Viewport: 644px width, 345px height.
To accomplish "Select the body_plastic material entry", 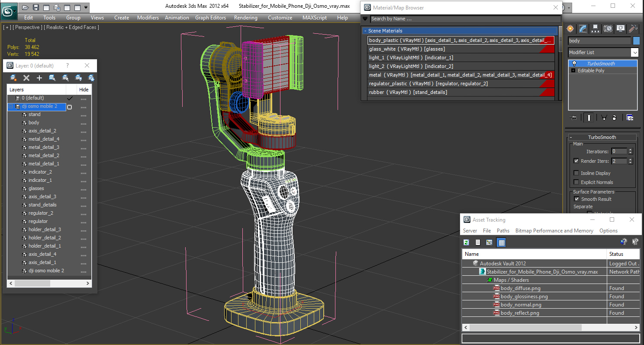I will (461, 40).
